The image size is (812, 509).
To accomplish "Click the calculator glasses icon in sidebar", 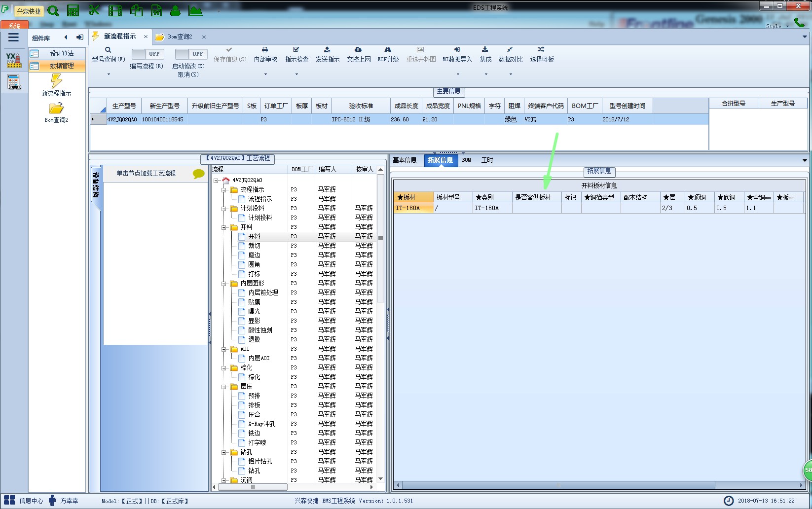I will point(13,82).
